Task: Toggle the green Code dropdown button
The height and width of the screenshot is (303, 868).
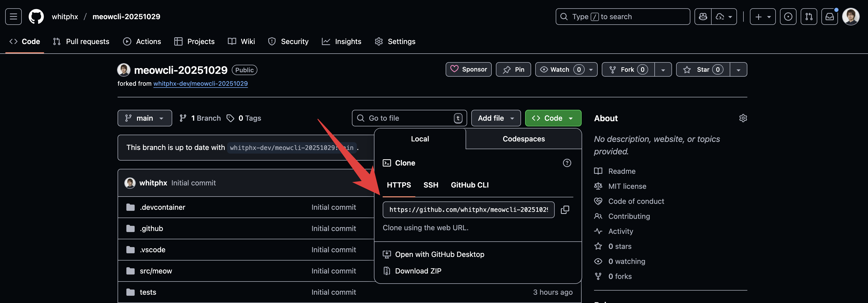Action: pos(553,118)
